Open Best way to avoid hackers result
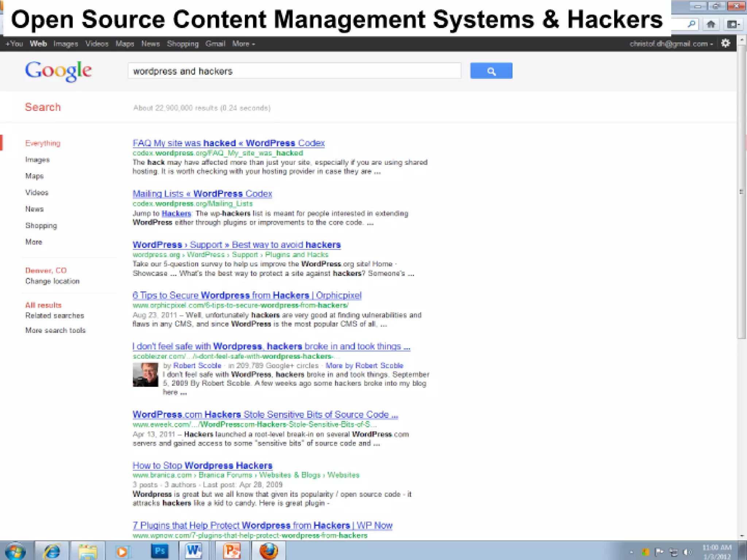This screenshot has height=560, width=747. (x=236, y=245)
